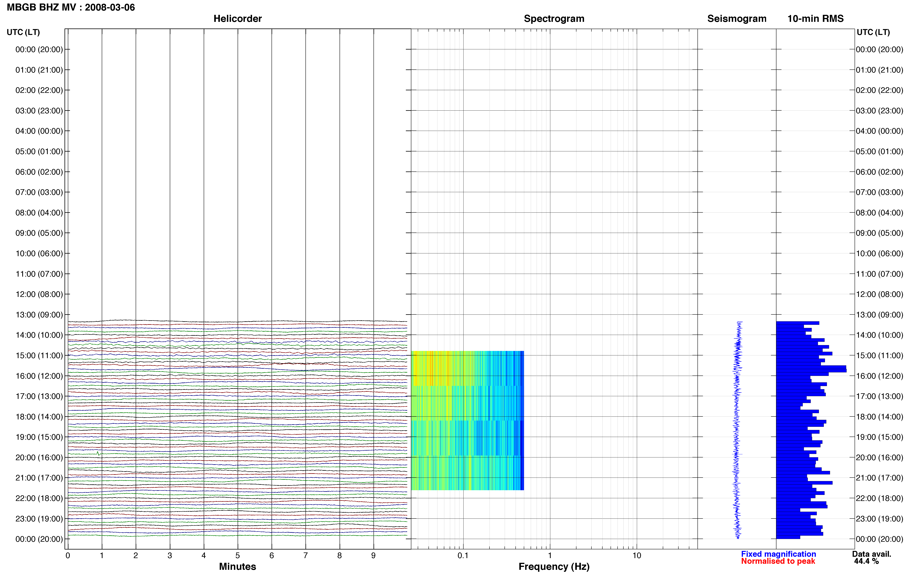Select the Helicorder panel heading
Screen dimensions: 924x578
(237, 19)
